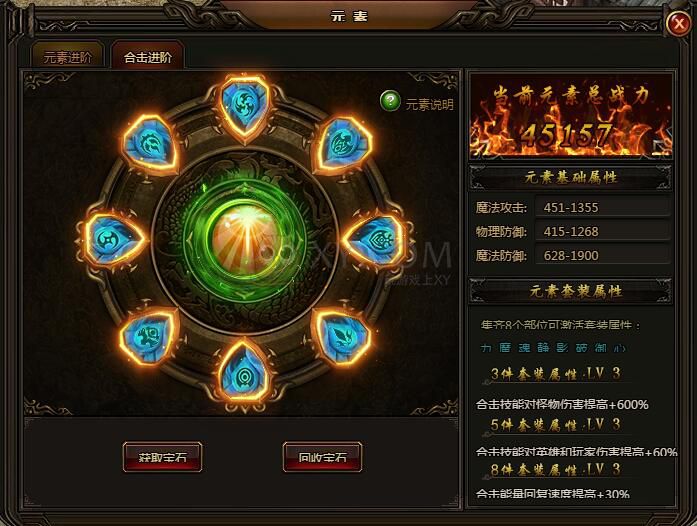This screenshot has width=697, height=526.
Task: Select the upper-right blue gem slot
Action: (x=343, y=145)
